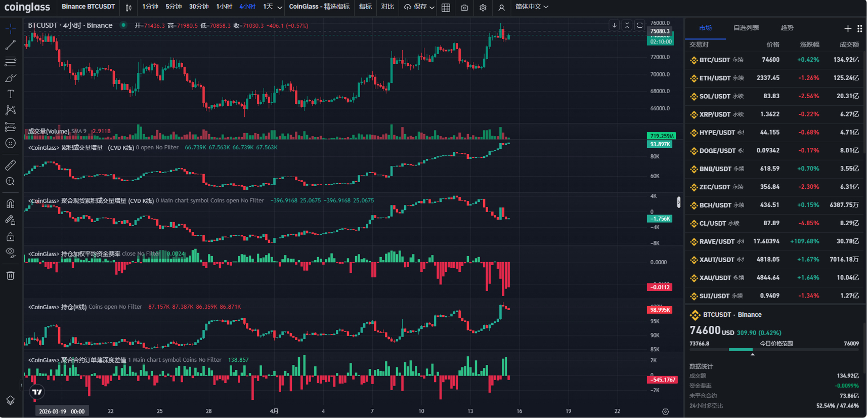Select SOL/USDT row in market list
Viewport: 868px width, 419px height.
pyautogui.click(x=774, y=96)
